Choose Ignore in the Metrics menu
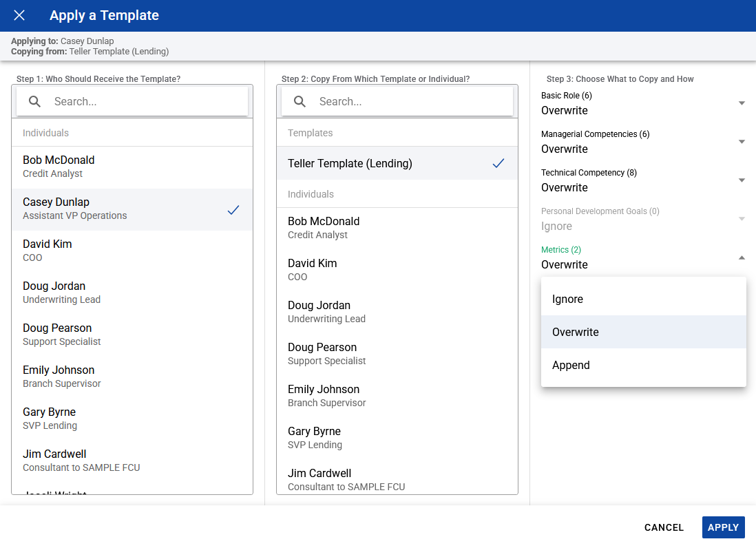Image resolution: width=756 pixels, height=548 pixels. pyautogui.click(x=644, y=299)
